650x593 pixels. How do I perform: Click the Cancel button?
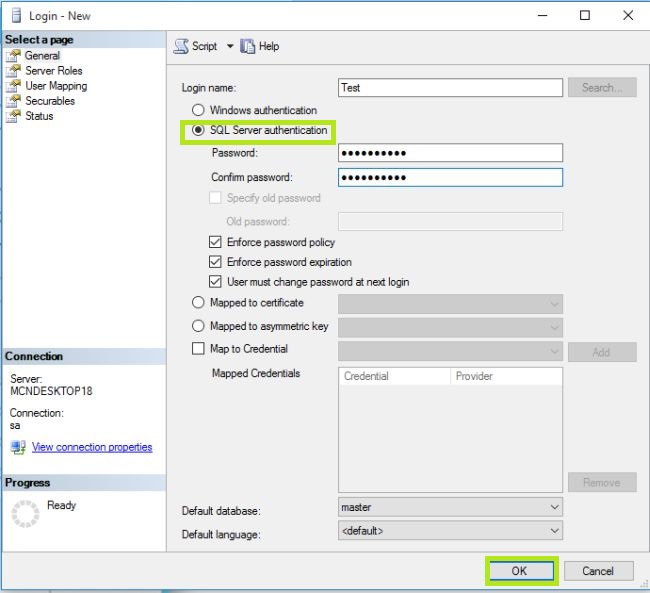point(598,571)
